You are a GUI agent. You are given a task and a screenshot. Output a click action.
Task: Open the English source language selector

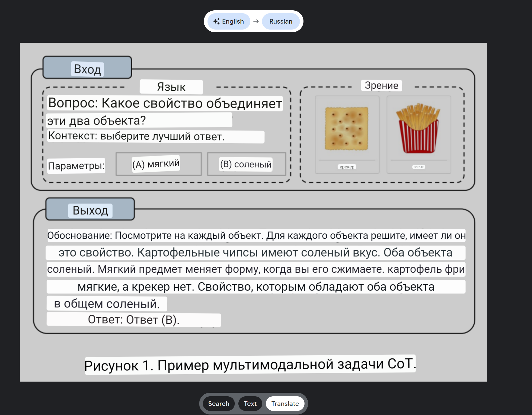229,21
